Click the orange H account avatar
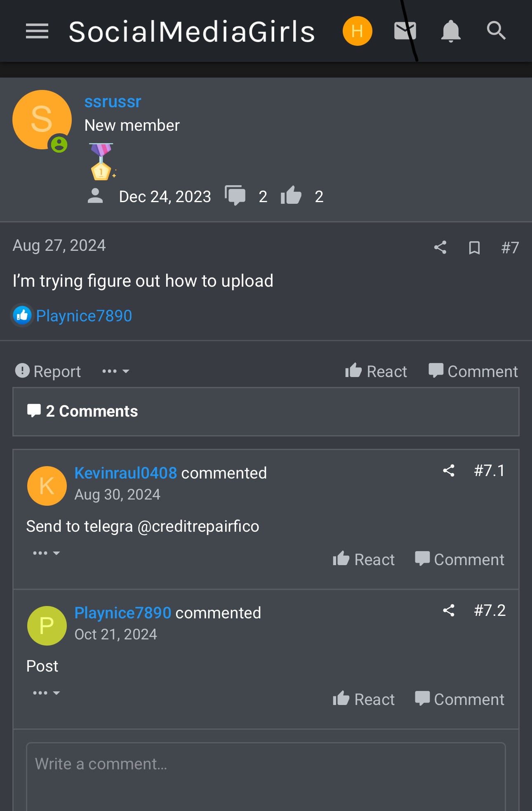Viewport: 532px width, 811px height. coord(357,31)
